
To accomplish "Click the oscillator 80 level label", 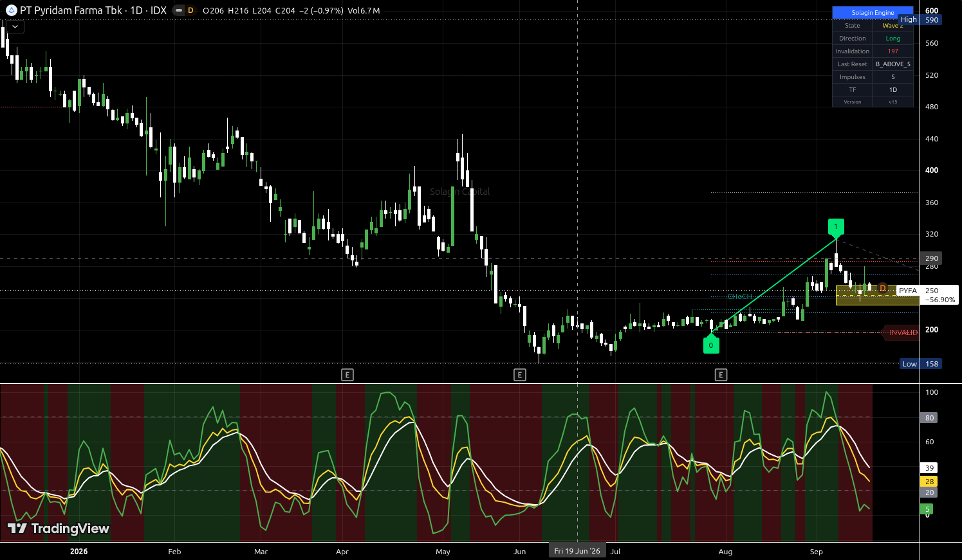I will pyautogui.click(x=929, y=418).
